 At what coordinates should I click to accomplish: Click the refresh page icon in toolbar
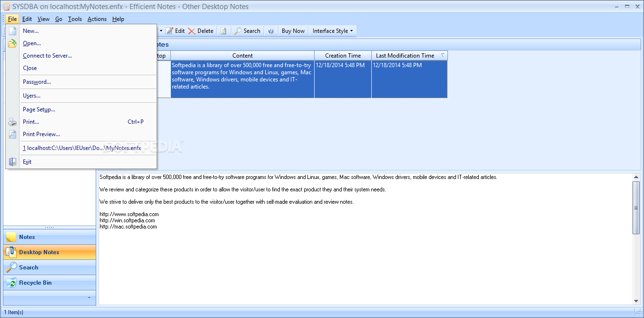point(224,31)
